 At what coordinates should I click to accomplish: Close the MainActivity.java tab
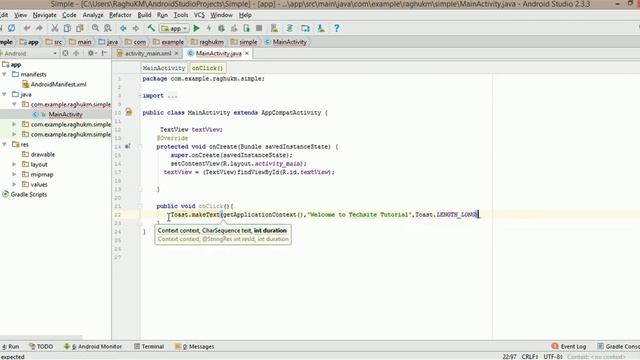pyautogui.click(x=247, y=53)
